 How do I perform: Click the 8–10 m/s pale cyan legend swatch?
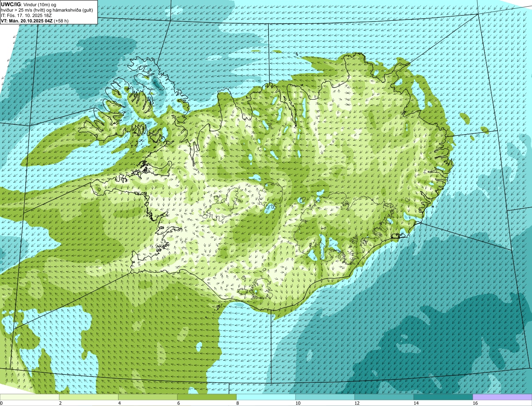266,397
